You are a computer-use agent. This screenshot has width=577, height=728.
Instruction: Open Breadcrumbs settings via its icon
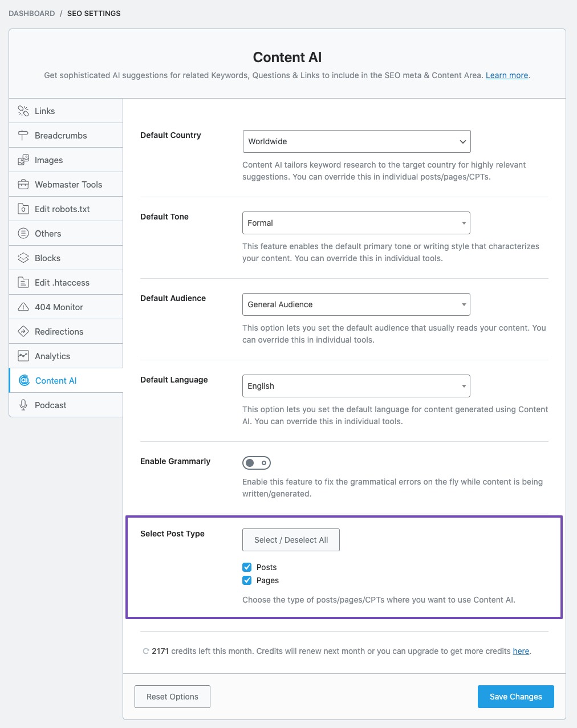pos(23,135)
